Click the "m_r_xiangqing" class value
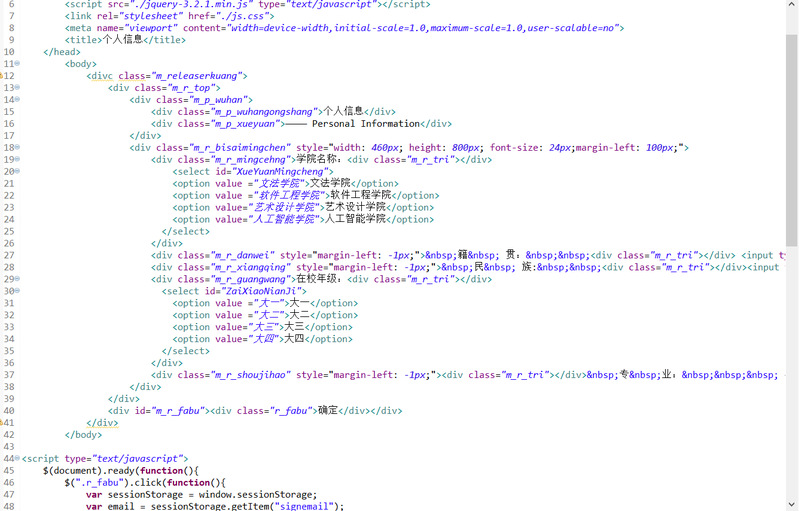Viewport: 799px width, 511px height. (250, 267)
